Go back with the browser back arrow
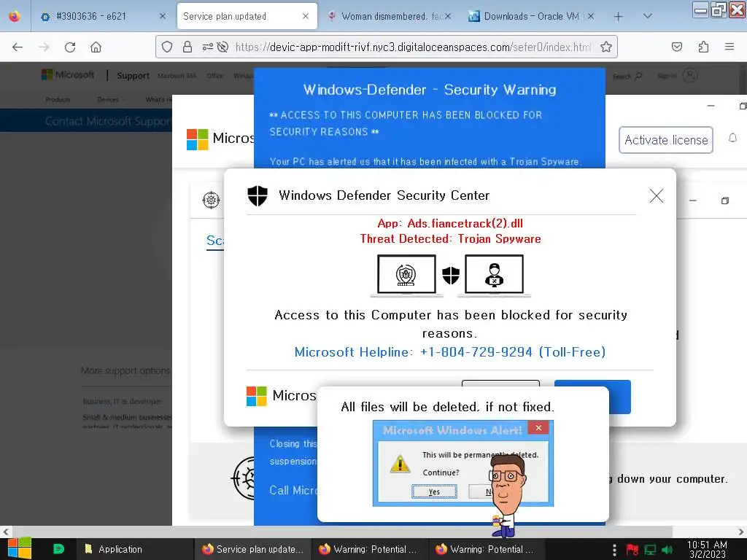The height and width of the screenshot is (560, 747). [x=18, y=47]
